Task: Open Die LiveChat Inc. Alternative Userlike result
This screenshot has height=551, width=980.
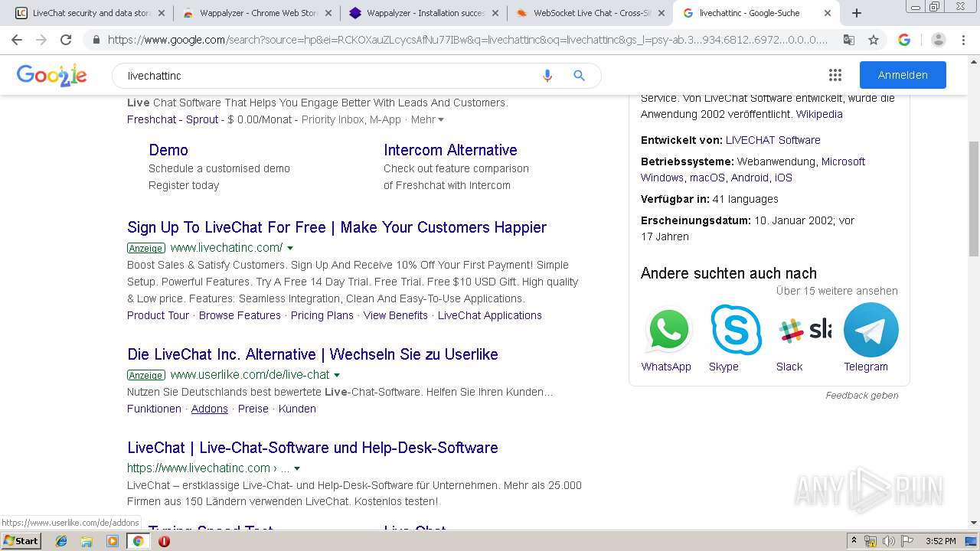Action: coord(312,354)
